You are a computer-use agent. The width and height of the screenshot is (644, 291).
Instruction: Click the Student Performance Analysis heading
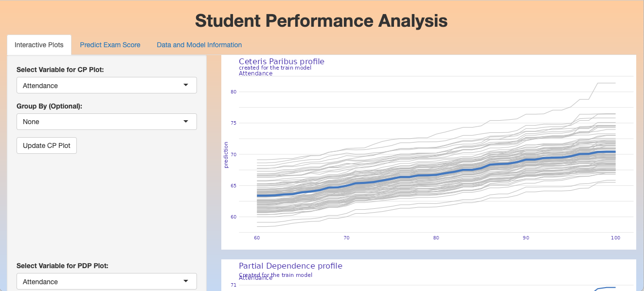click(x=321, y=21)
